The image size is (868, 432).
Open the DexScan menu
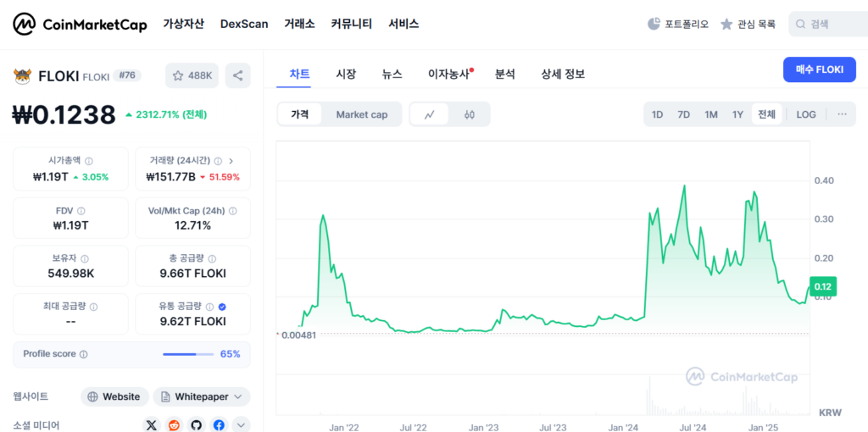click(x=244, y=24)
